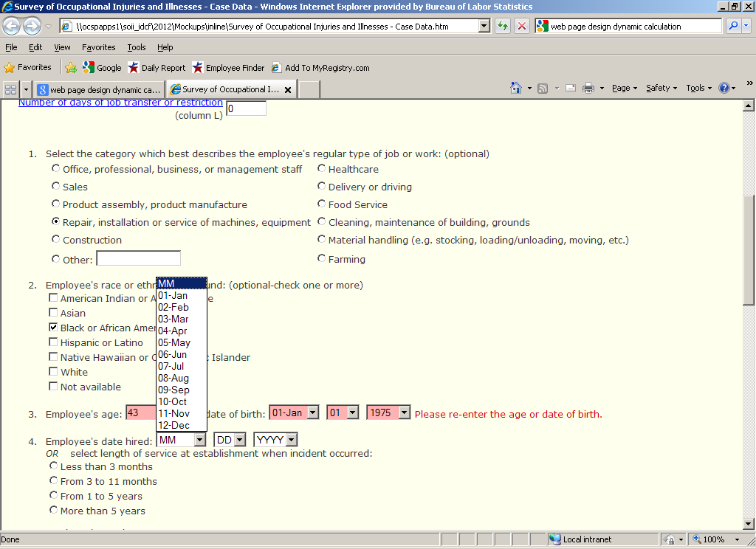This screenshot has width=756, height=549.
Task: Click the Home page icon
Action: tap(516, 88)
